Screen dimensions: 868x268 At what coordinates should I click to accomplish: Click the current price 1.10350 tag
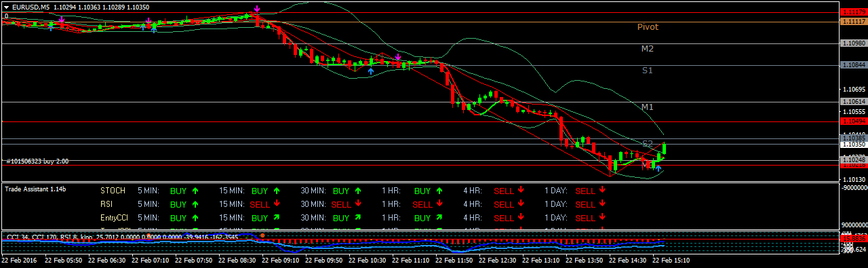(853, 145)
